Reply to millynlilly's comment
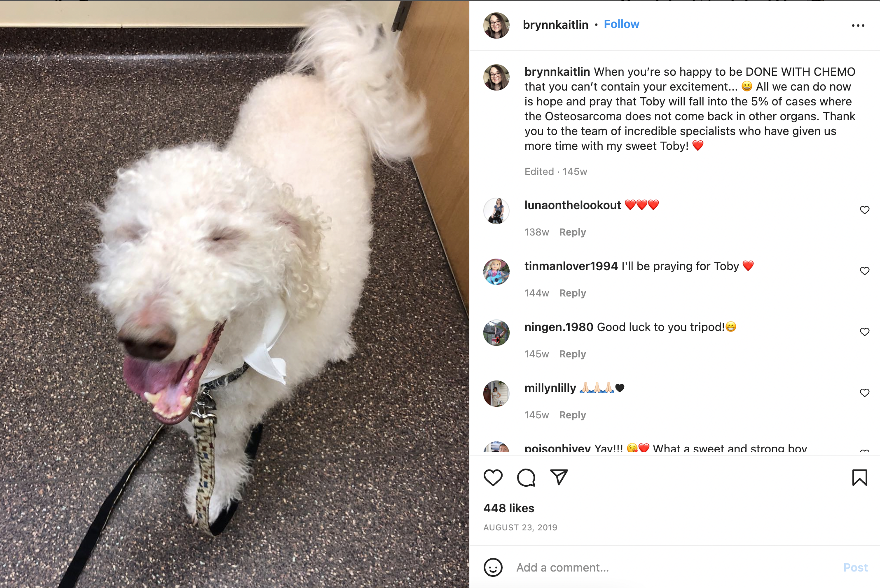Viewport: 880px width, 588px height. pyautogui.click(x=572, y=415)
